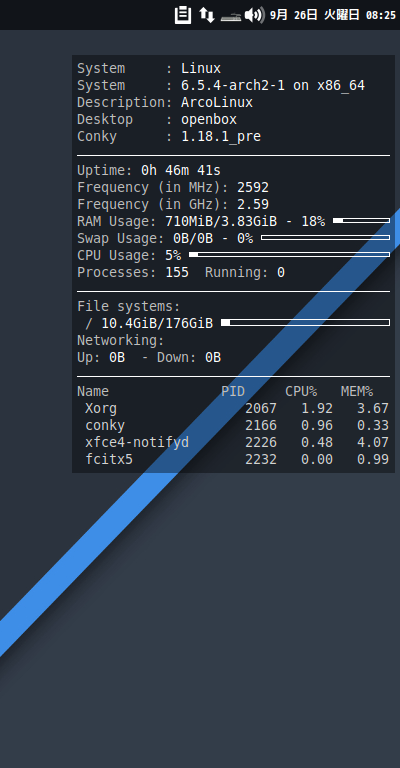Open the clipboard manager tray icon
The width and height of the screenshot is (400, 768).
click(x=183, y=15)
